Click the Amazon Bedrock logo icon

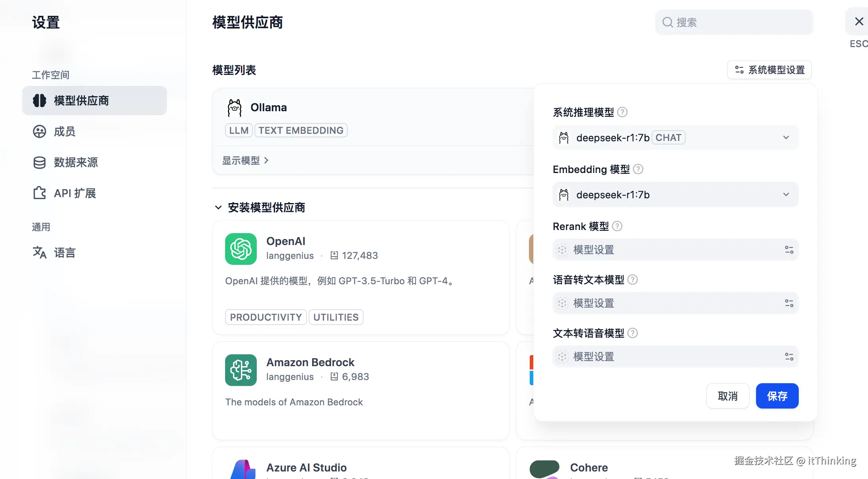coord(241,370)
